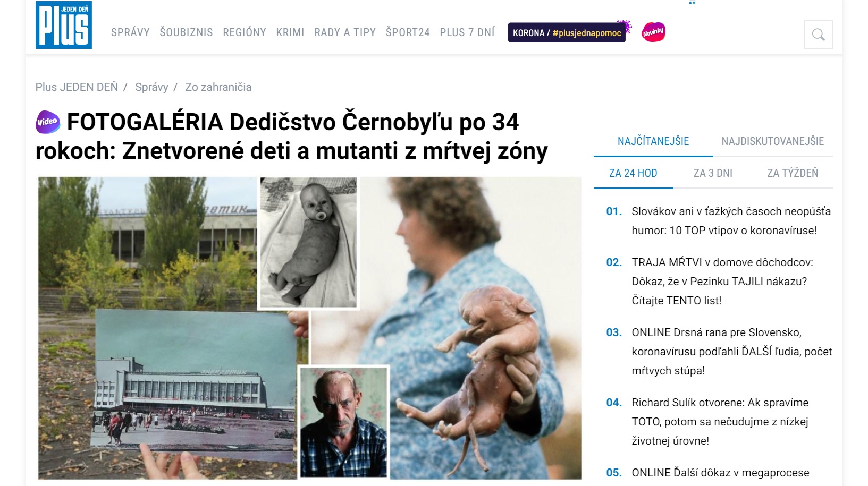
Task: Open article about Slovak coronavirus jokes
Action: 731,221
